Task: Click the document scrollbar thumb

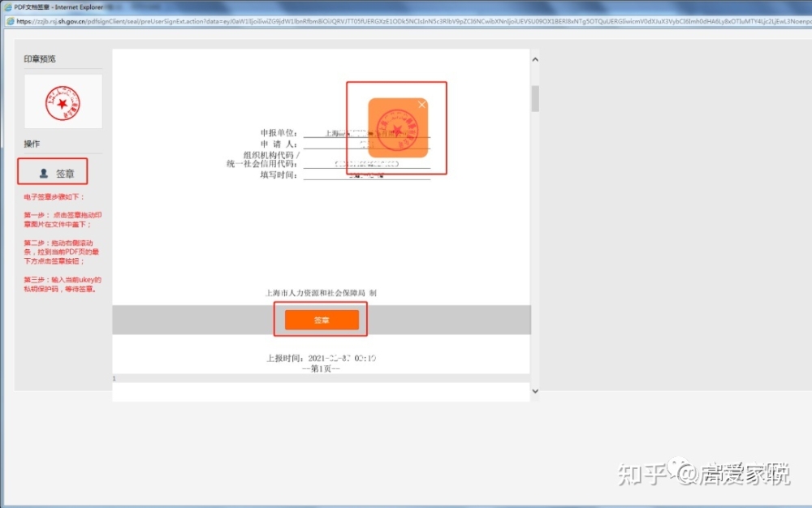Action: coord(535,98)
